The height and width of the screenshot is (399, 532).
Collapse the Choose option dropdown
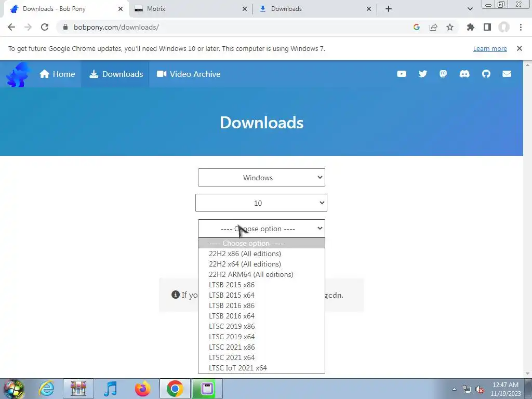261,229
